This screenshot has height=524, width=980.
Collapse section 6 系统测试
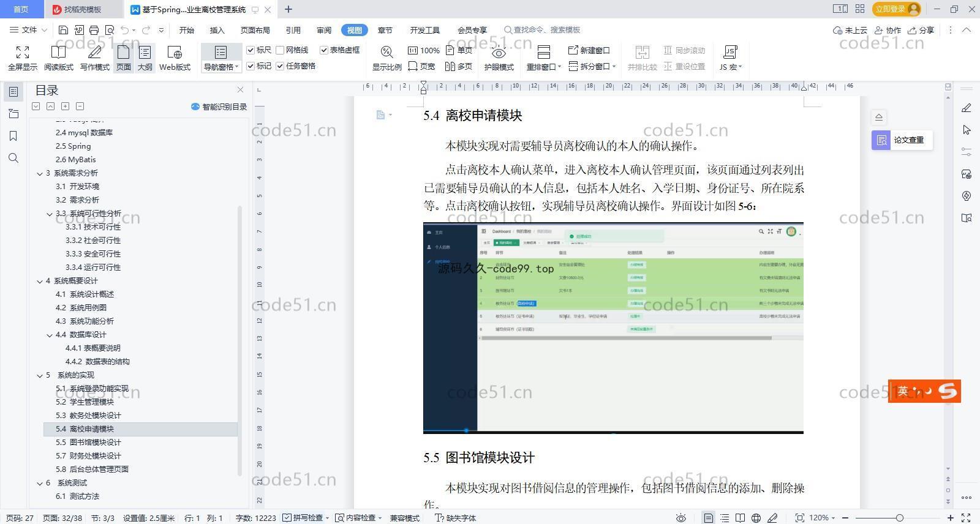pyautogui.click(x=40, y=483)
